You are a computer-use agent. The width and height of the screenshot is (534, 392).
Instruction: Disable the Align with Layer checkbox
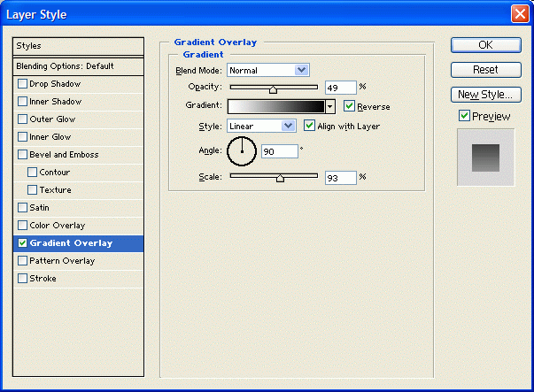tap(310, 126)
